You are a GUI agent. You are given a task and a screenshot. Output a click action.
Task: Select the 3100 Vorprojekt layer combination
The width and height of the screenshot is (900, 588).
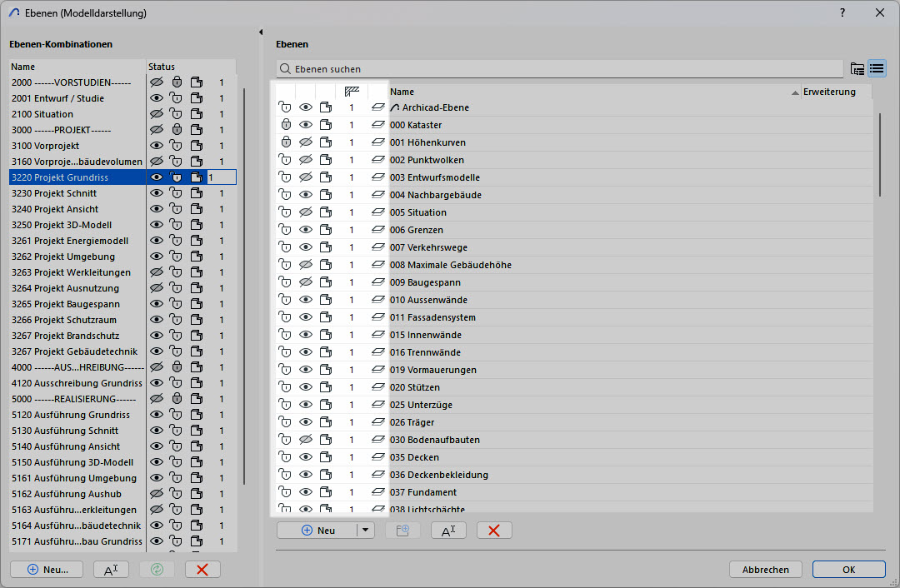45,146
